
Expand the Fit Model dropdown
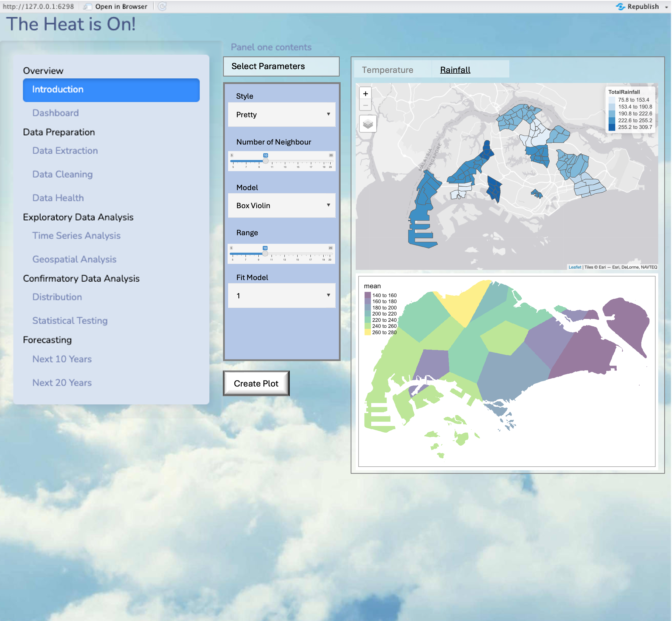click(281, 296)
